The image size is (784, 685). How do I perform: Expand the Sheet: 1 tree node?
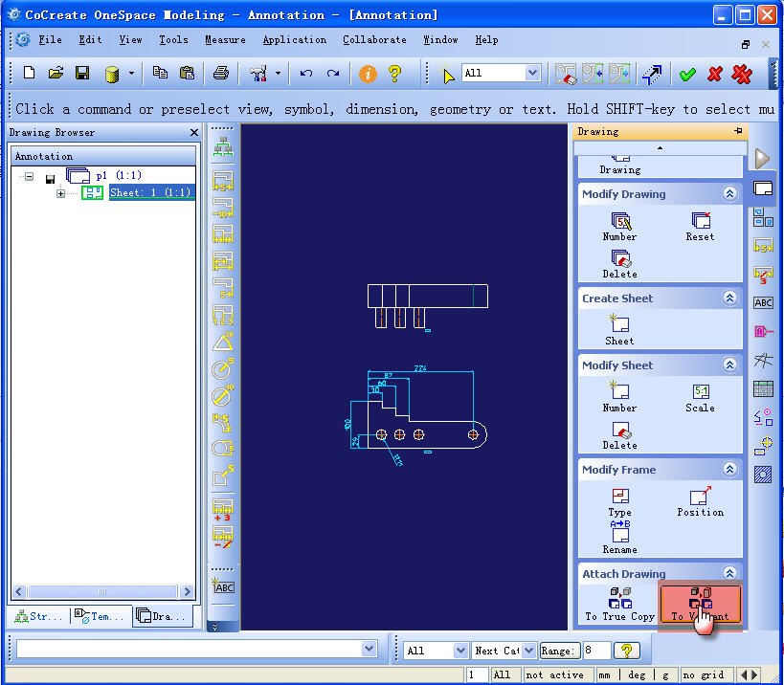point(60,193)
